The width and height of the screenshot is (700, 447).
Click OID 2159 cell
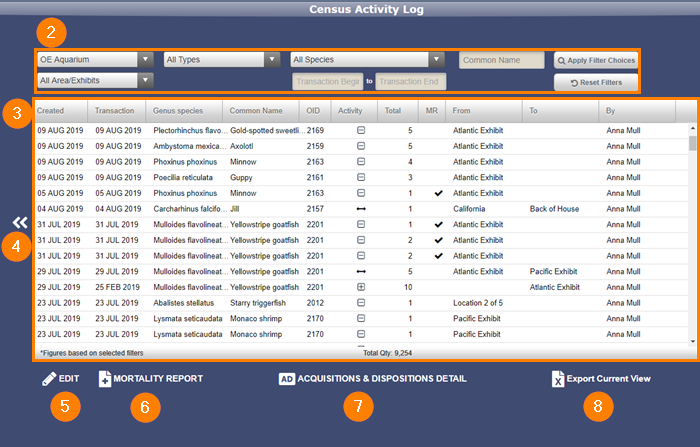tap(315, 146)
